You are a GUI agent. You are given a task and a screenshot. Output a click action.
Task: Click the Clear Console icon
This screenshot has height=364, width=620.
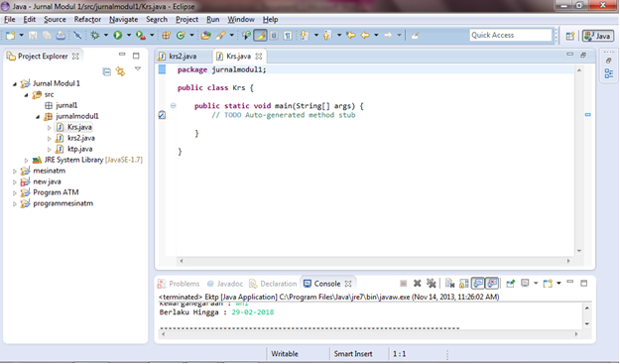pos(449,284)
